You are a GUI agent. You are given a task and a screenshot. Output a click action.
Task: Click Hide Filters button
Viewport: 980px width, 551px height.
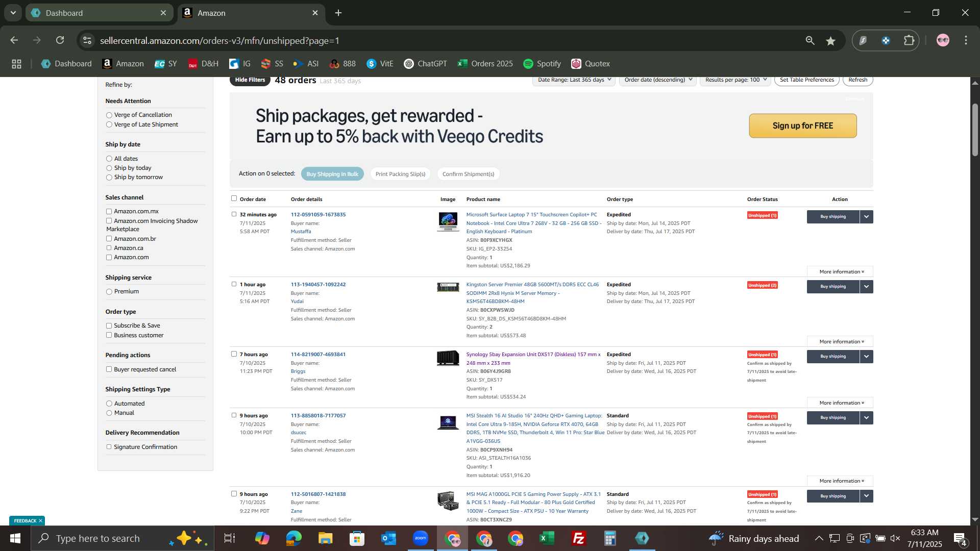[250, 80]
